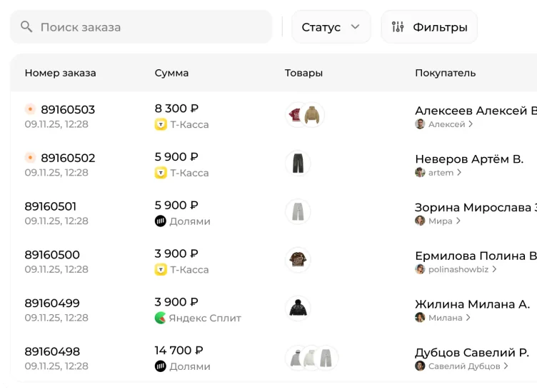Viewport: 537px width, 392px height.
Task: Click the 14 700 ₽ amount
Action: (179, 351)
